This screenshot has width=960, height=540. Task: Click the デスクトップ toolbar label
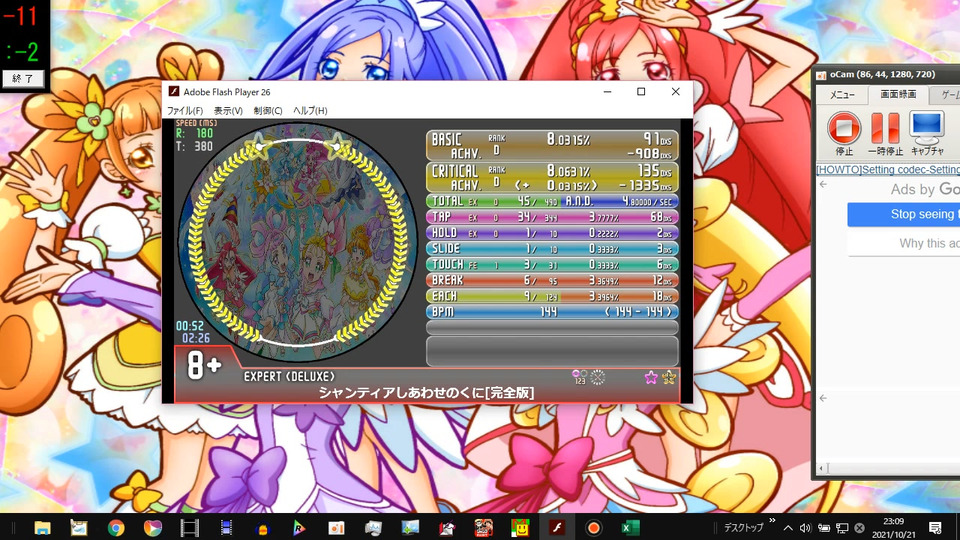coord(743,528)
